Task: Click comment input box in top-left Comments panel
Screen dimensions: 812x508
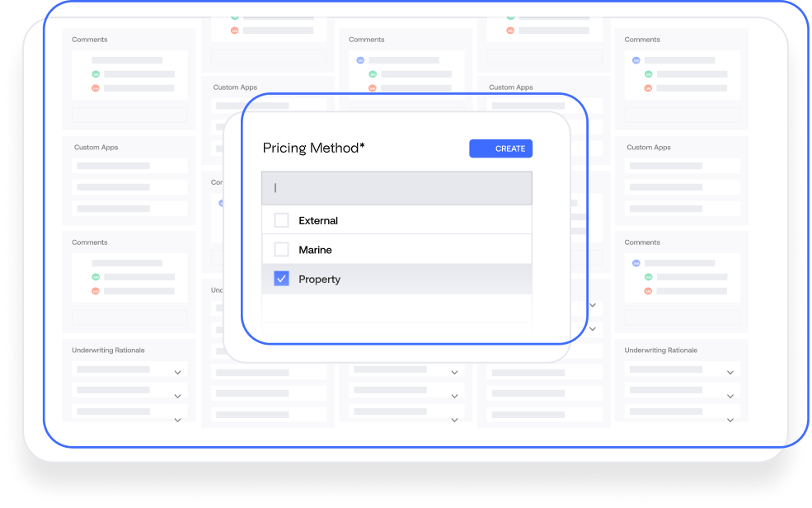Action: tap(129, 115)
